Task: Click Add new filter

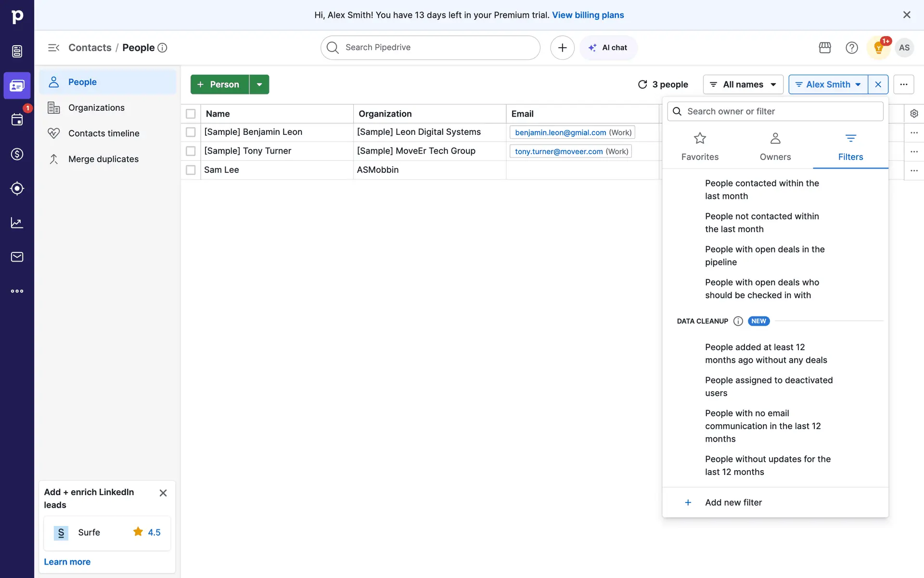Action: pos(733,502)
